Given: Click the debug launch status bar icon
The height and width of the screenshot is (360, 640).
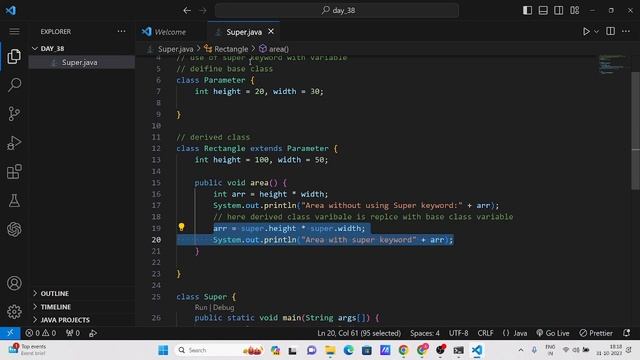Looking at the screenshot, I should (x=93, y=333).
